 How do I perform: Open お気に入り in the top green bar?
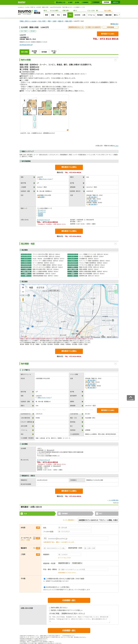click(x=61, y=2)
